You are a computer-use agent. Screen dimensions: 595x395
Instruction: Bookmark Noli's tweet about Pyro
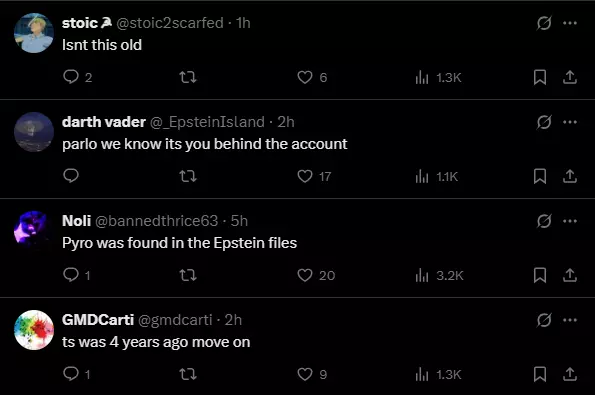point(540,275)
